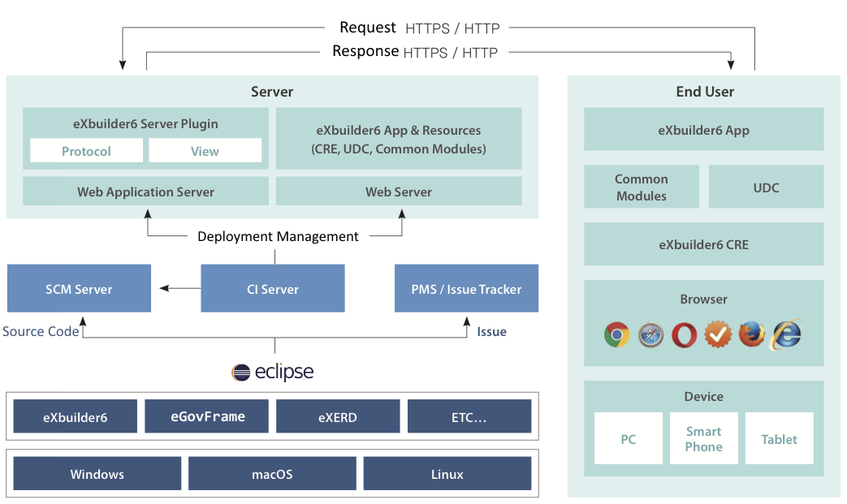This screenshot has height=504, width=847.
Task: Click the Chrome browser icon
Action: [x=617, y=334]
